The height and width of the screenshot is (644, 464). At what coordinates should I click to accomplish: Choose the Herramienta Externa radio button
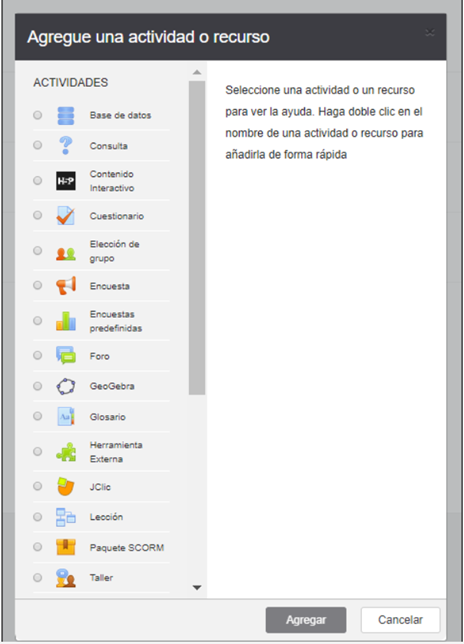tap(37, 451)
